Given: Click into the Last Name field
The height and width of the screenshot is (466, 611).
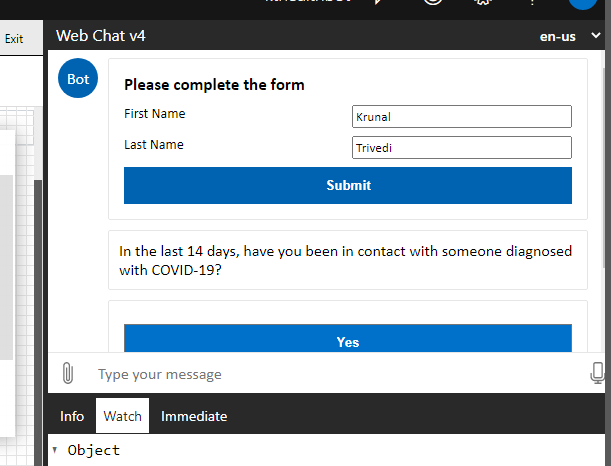Looking at the screenshot, I should (461, 148).
